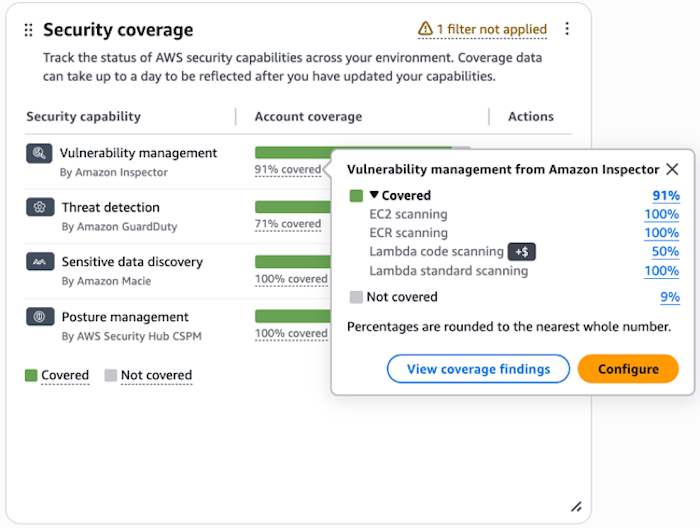
Task: Click the widget resize handle icon
Action: 576,507
